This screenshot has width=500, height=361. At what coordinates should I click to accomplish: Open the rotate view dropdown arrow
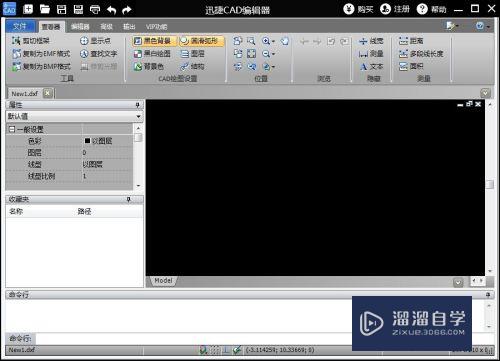(274, 67)
